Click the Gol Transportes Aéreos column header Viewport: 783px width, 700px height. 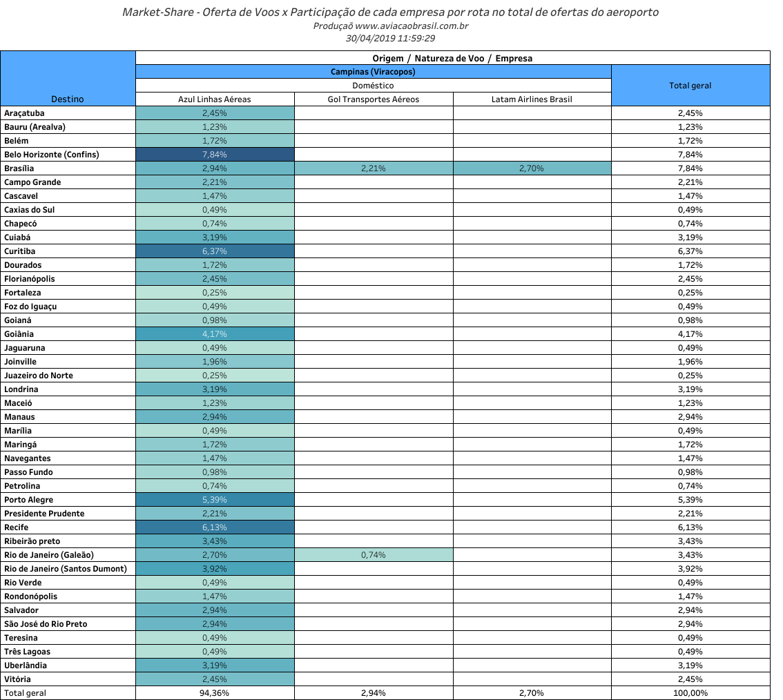(373, 99)
